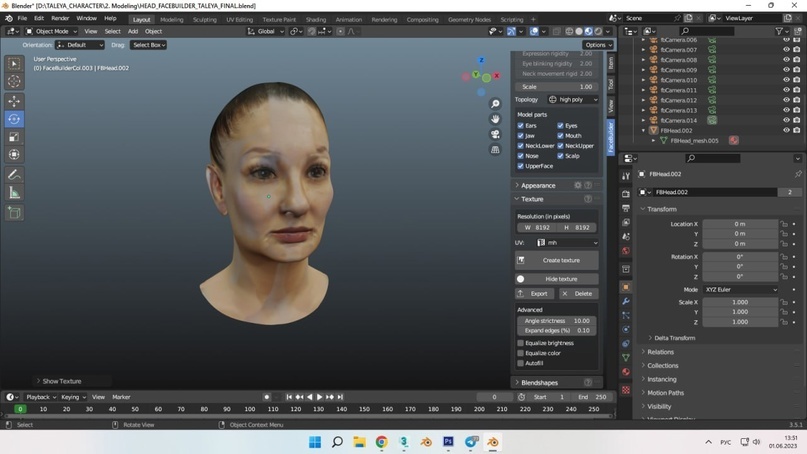
Task: Select the Add Cube tool
Action: point(14,213)
